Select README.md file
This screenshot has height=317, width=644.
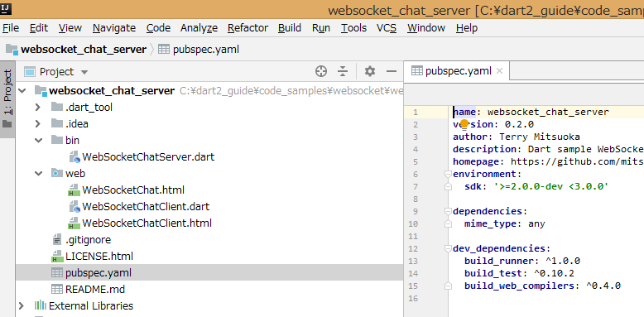(95, 290)
